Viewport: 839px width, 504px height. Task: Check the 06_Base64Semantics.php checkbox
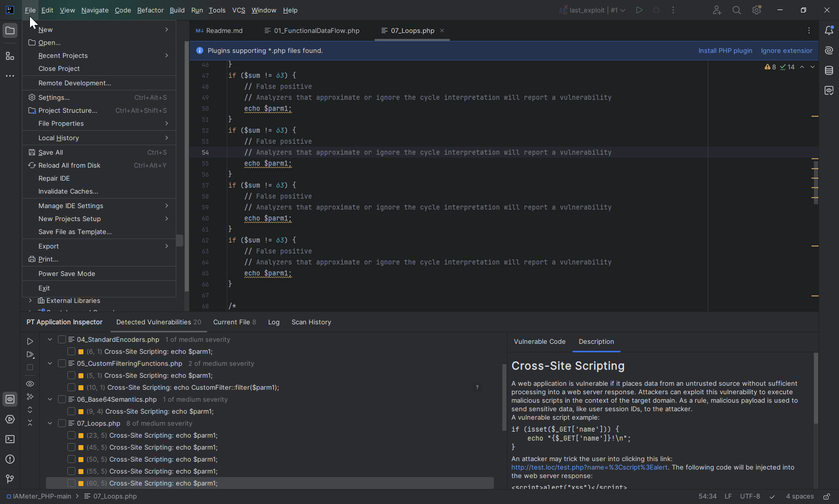pyautogui.click(x=62, y=399)
